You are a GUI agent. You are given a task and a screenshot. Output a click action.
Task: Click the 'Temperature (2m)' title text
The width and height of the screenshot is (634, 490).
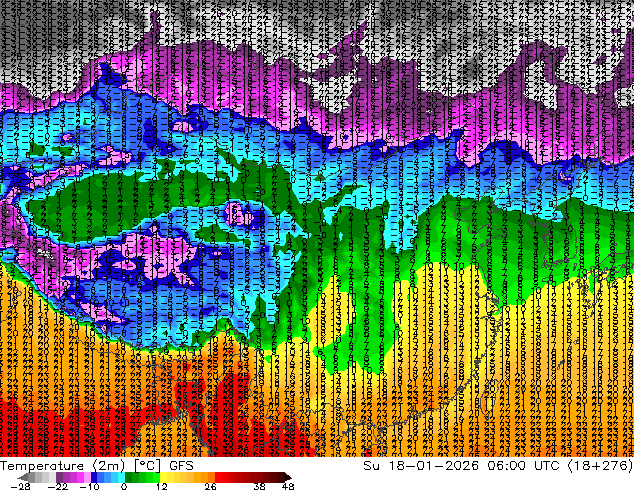(x=63, y=466)
